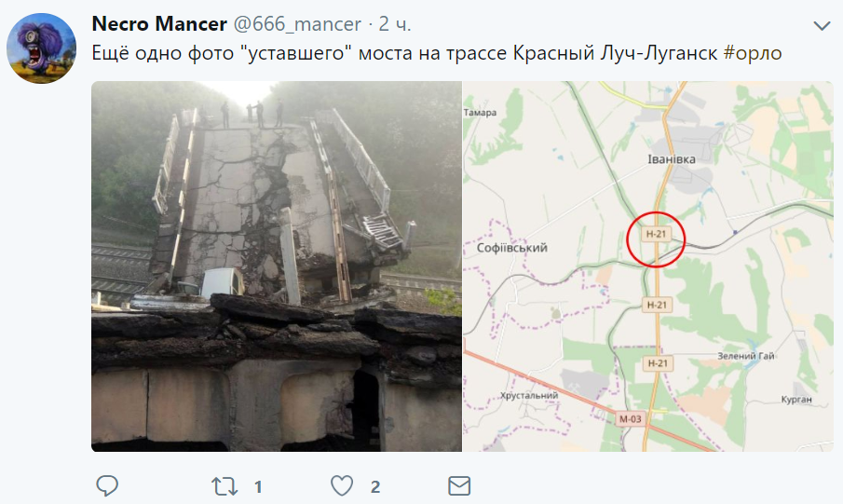
Task: Open the tweet timestamp "2 ч."
Action: [x=395, y=24]
